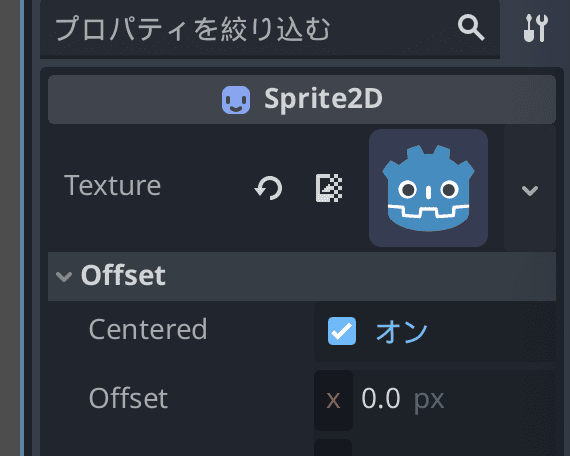This screenshot has height=456, width=570.
Task: Click the Sprite2D node face icon
Action: tap(236, 100)
